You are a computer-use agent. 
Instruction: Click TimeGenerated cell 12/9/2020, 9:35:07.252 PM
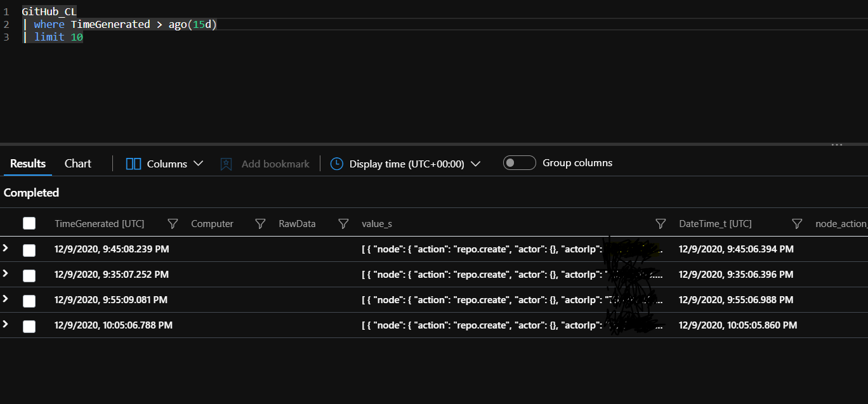click(x=112, y=275)
